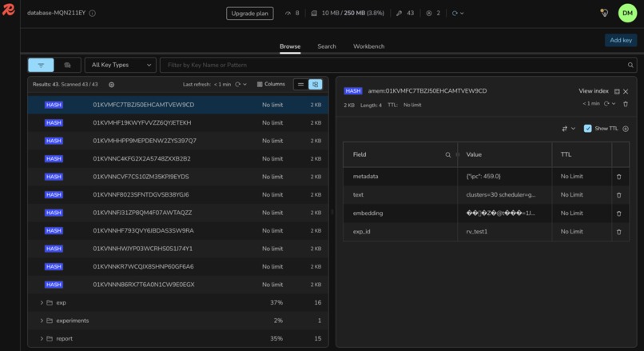This screenshot has height=351, width=644.
Task: Select key 01KVNNHF793QVY6JBDAS3SW9RA
Action: click(178, 230)
